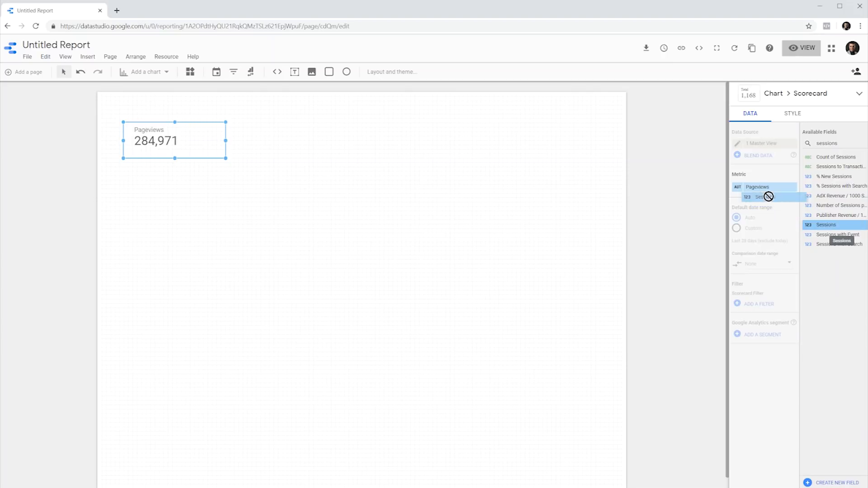Open the Google account avatar in Data Studio
The width and height of the screenshot is (868, 488).
tap(852, 48)
